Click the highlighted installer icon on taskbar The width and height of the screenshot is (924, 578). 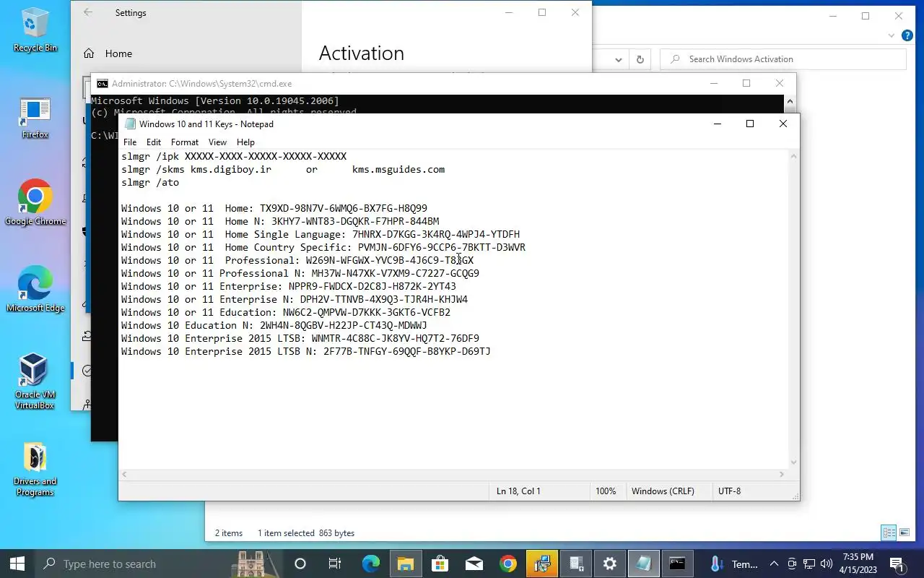click(x=542, y=564)
